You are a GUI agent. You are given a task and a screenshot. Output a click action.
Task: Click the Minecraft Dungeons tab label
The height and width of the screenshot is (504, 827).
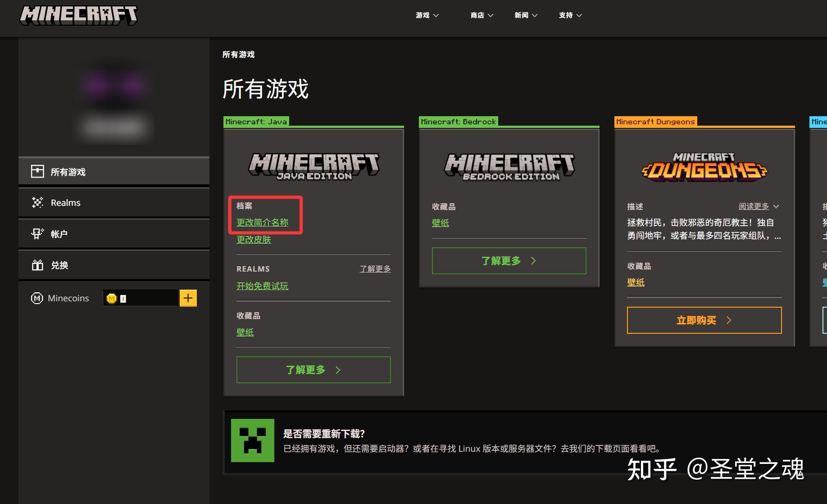pyautogui.click(x=655, y=122)
